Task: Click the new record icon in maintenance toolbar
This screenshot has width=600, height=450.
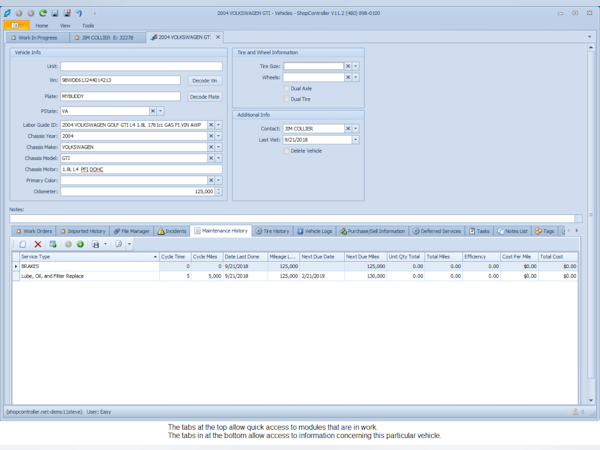Action: 23,244
